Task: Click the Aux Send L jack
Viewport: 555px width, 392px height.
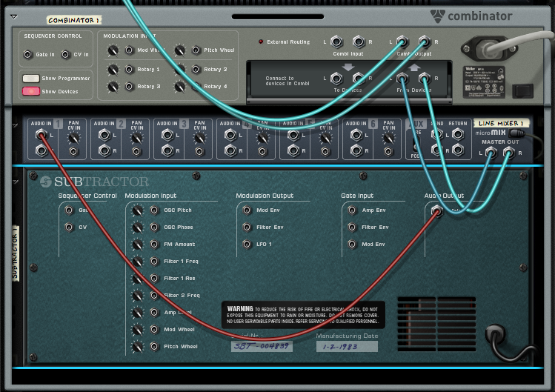Action: pyautogui.click(x=436, y=134)
